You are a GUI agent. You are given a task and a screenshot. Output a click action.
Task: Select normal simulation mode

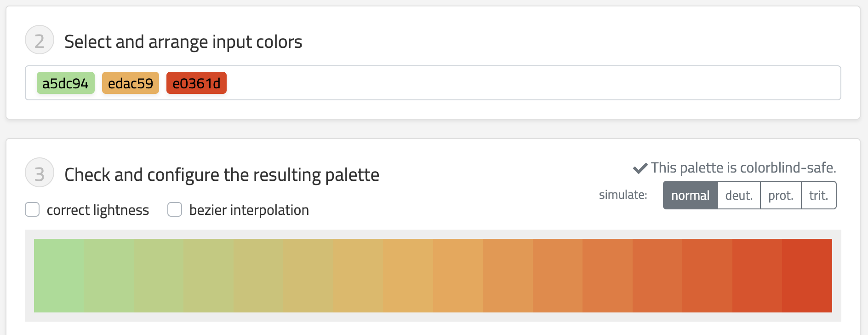click(x=690, y=196)
